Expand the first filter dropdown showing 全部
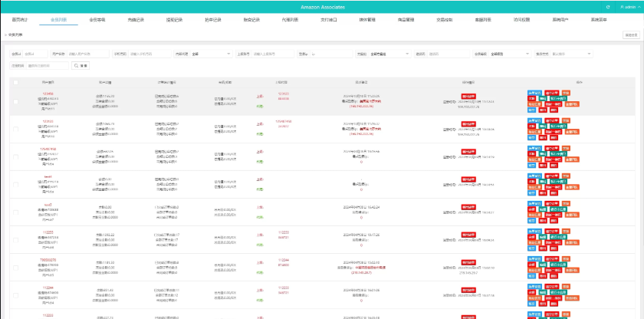The height and width of the screenshot is (319, 644). tap(211, 54)
